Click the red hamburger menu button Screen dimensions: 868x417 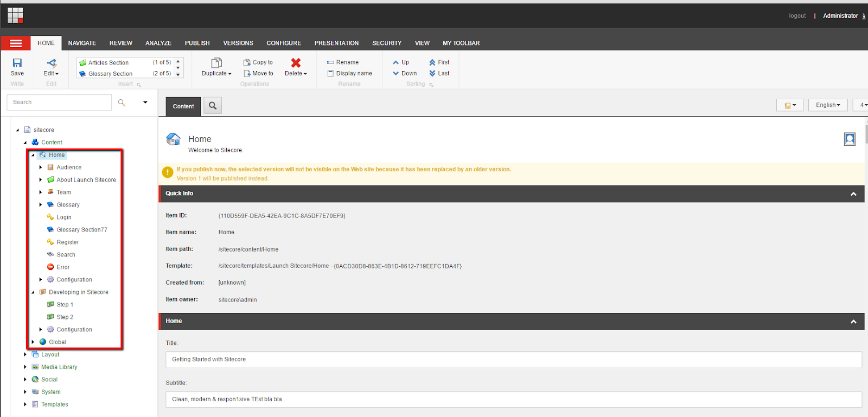pyautogui.click(x=16, y=43)
